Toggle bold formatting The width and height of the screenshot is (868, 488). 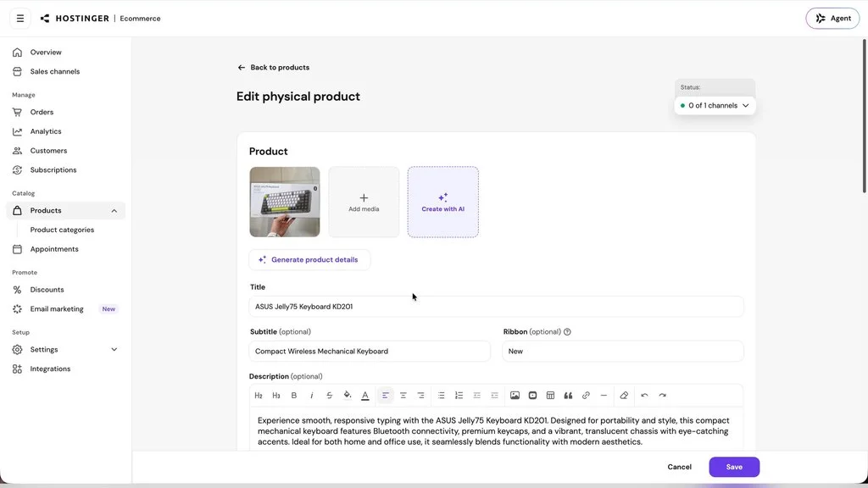point(294,396)
